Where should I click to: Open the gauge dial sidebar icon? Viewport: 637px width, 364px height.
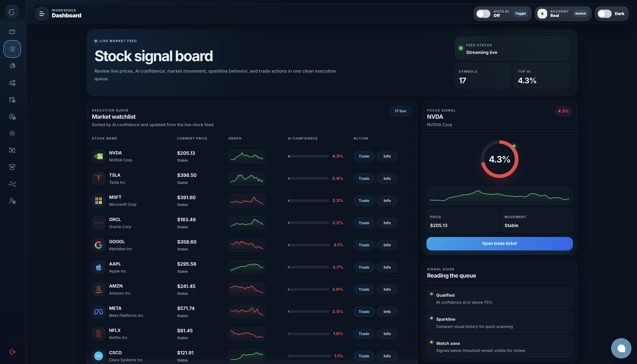pyautogui.click(x=12, y=133)
